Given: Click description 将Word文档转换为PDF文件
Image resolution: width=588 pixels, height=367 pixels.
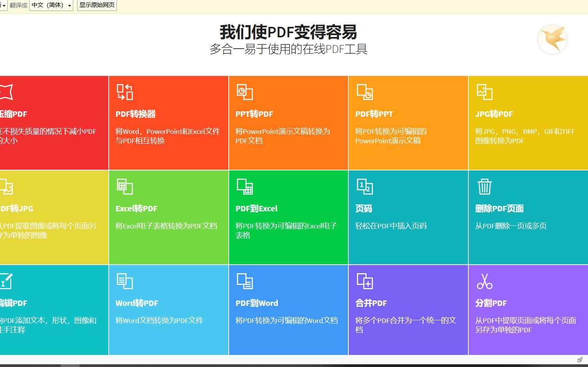Looking at the screenshot, I should [159, 320].
